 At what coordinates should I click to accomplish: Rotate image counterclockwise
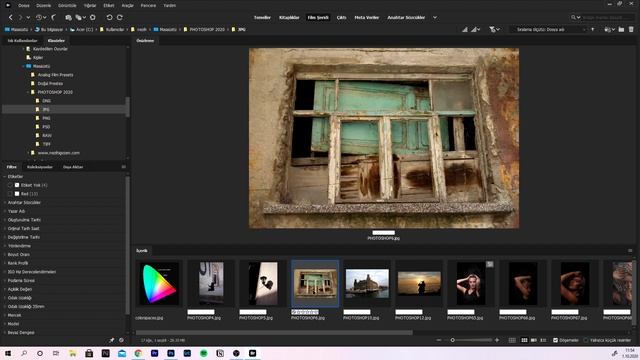(x=109, y=18)
